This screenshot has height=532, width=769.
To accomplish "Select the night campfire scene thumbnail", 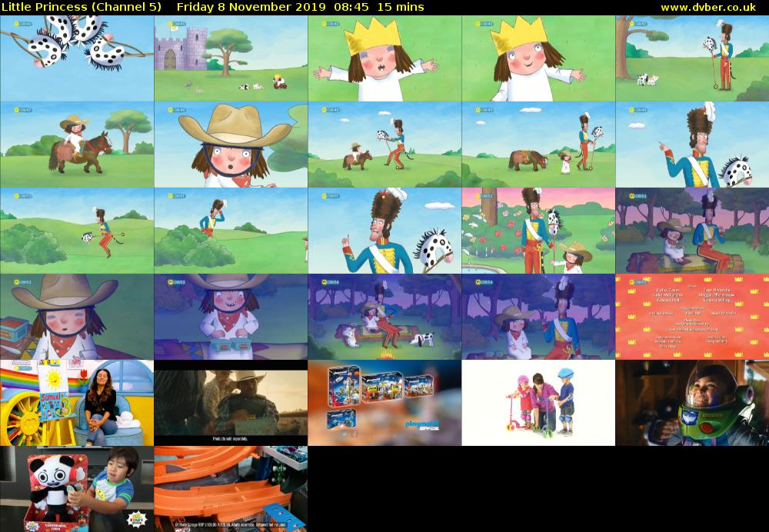I will [x=384, y=317].
